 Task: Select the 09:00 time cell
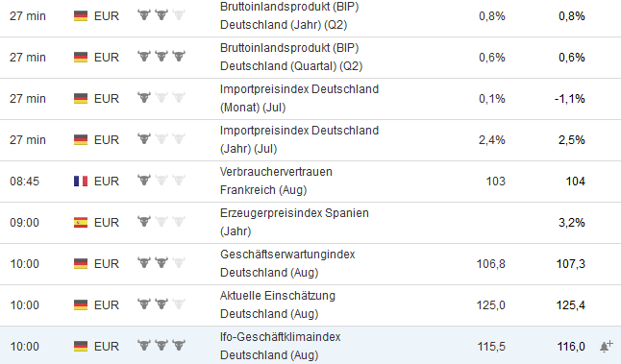tap(25, 223)
